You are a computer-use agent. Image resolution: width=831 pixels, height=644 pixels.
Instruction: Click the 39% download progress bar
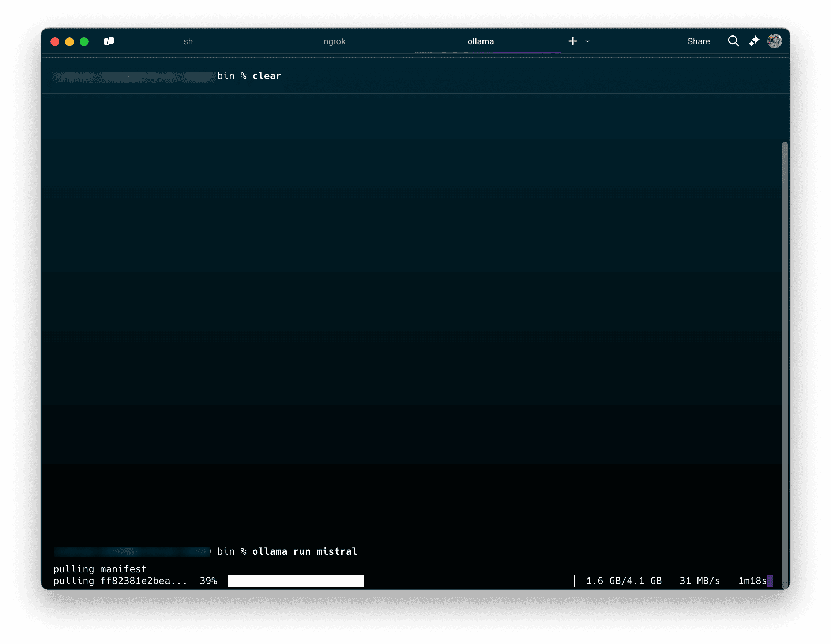click(x=401, y=581)
